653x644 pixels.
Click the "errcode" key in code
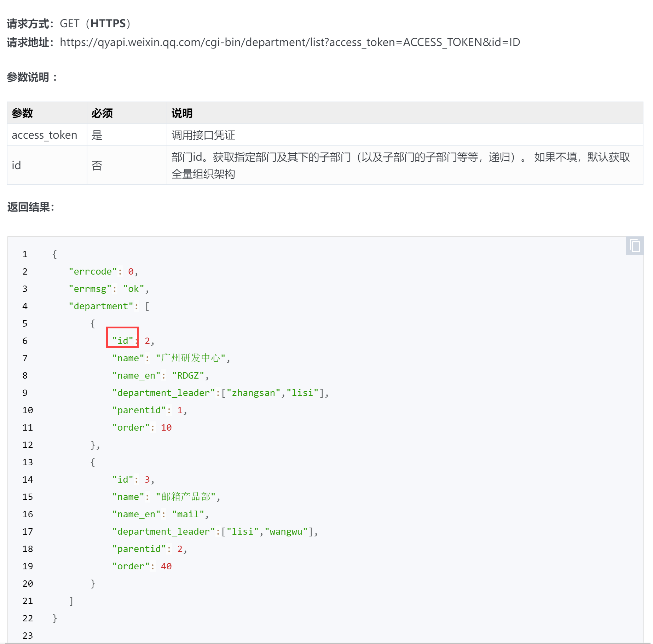pos(93,271)
